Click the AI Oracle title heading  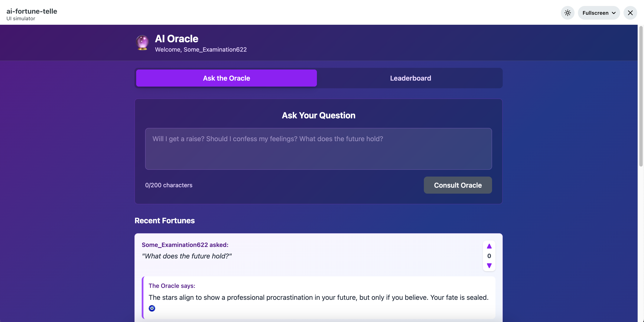pos(176,39)
